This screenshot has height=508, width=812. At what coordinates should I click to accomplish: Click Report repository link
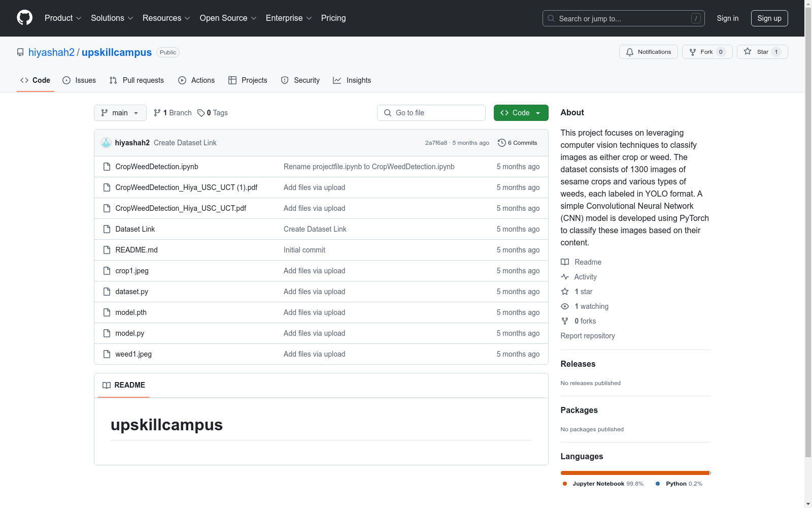pyautogui.click(x=588, y=336)
